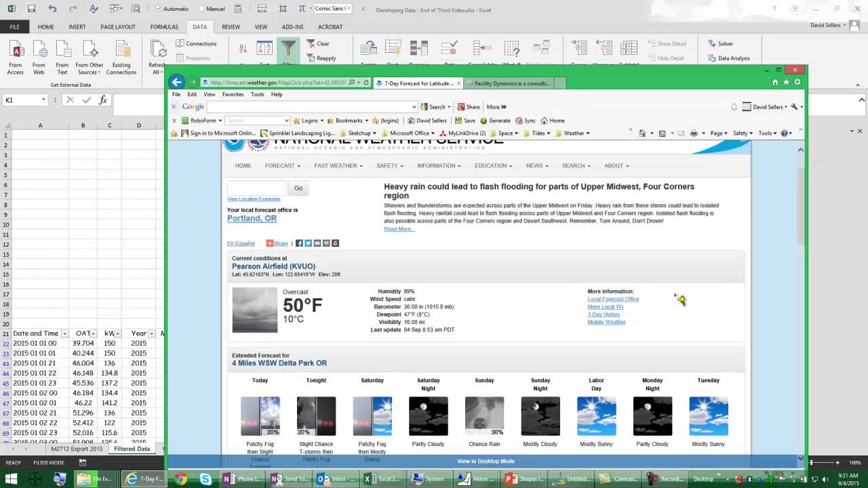Open the Favorites menu in browser

(x=233, y=94)
